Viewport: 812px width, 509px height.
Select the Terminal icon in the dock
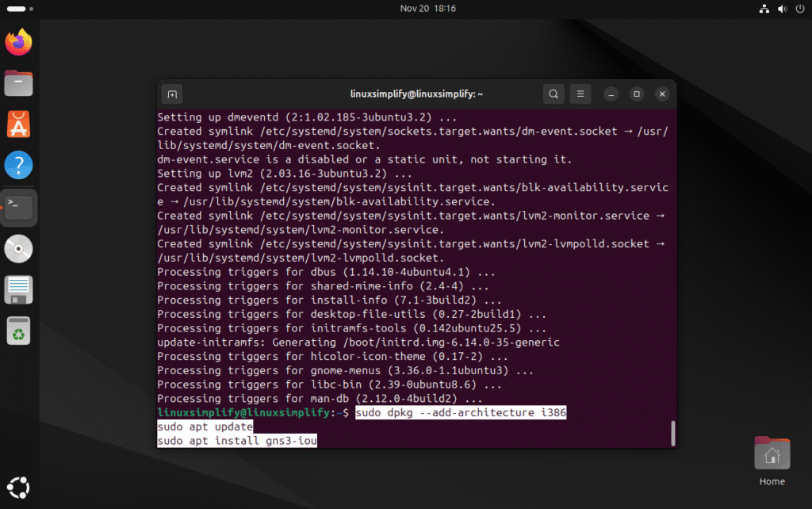pyautogui.click(x=18, y=207)
